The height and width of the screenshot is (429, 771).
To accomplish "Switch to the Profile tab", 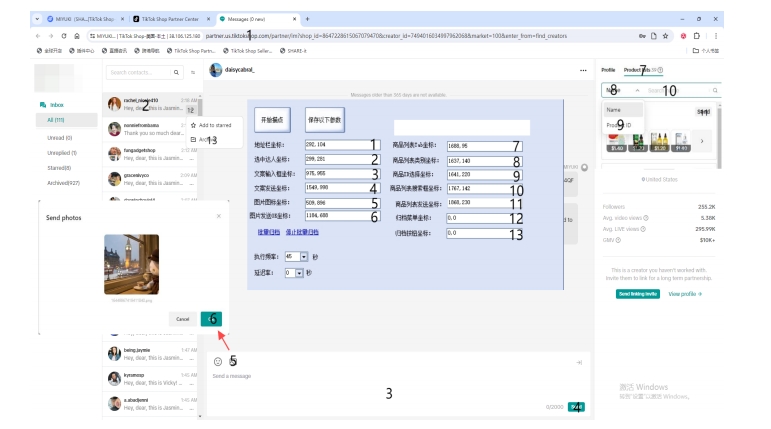I will (608, 70).
